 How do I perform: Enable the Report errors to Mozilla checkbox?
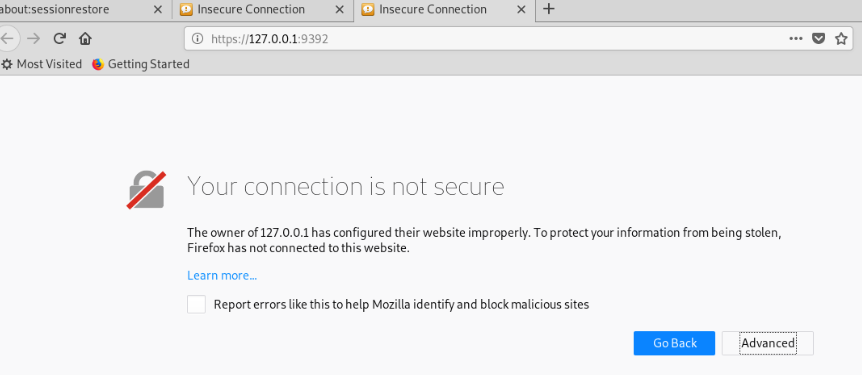(x=196, y=304)
